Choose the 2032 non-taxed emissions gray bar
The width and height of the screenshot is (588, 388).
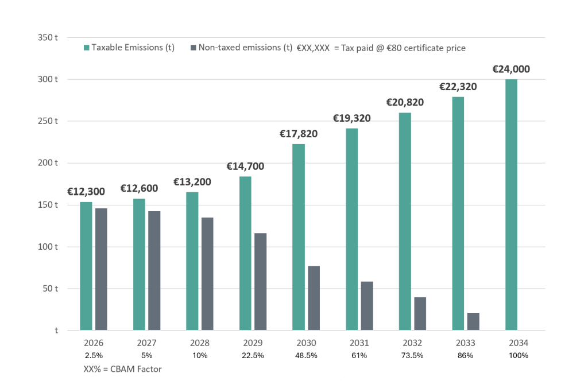click(420, 313)
